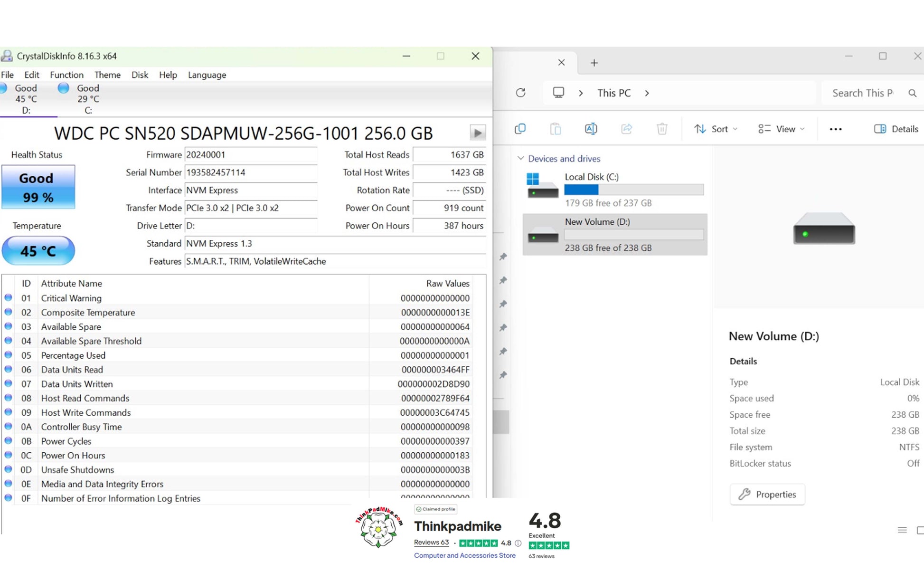Click the Properties button

(x=767, y=494)
